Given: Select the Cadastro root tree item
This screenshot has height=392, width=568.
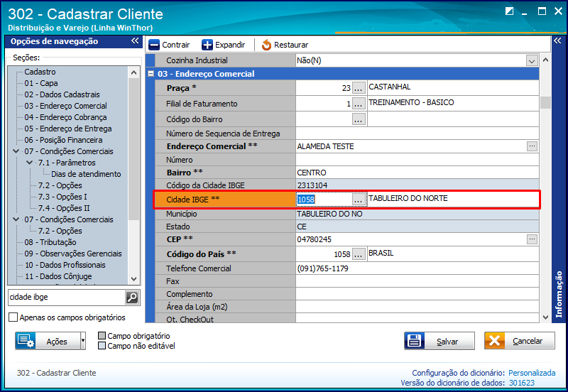Looking at the screenshot, I should pos(40,72).
